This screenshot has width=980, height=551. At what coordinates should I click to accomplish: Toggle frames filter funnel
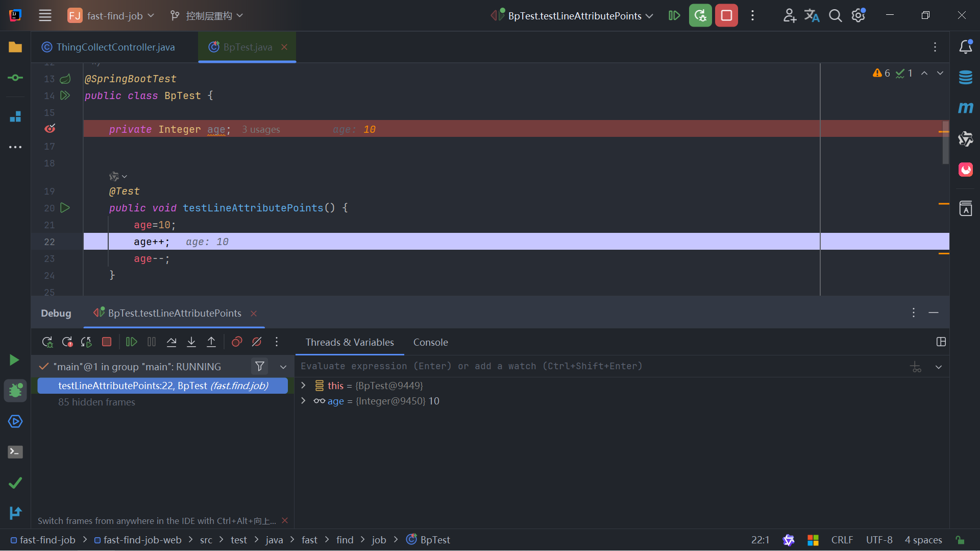pyautogui.click(x=260, y=366)
